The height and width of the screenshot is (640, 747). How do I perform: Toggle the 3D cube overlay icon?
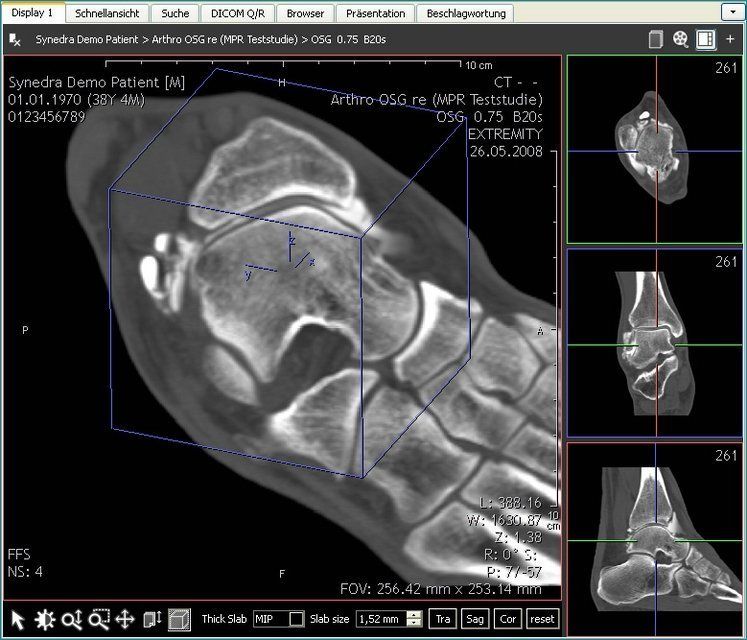(x=179, y=619)
